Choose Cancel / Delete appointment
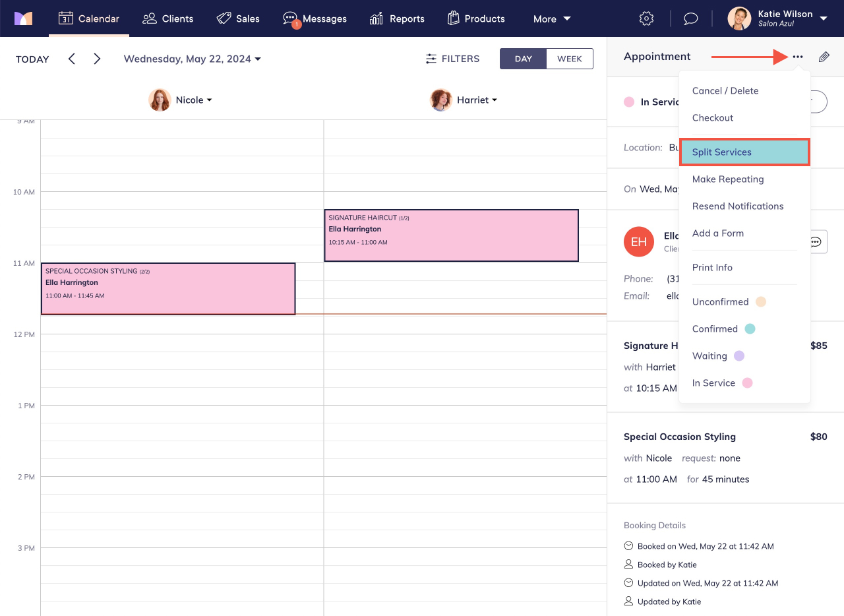844x616 pixels. click(725, 90)
